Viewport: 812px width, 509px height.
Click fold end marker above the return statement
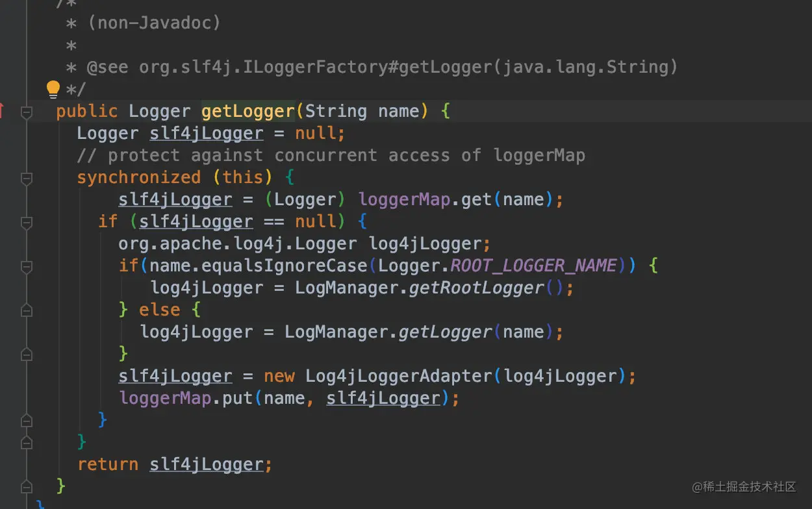pyautogui.click(x=27, y=442)
